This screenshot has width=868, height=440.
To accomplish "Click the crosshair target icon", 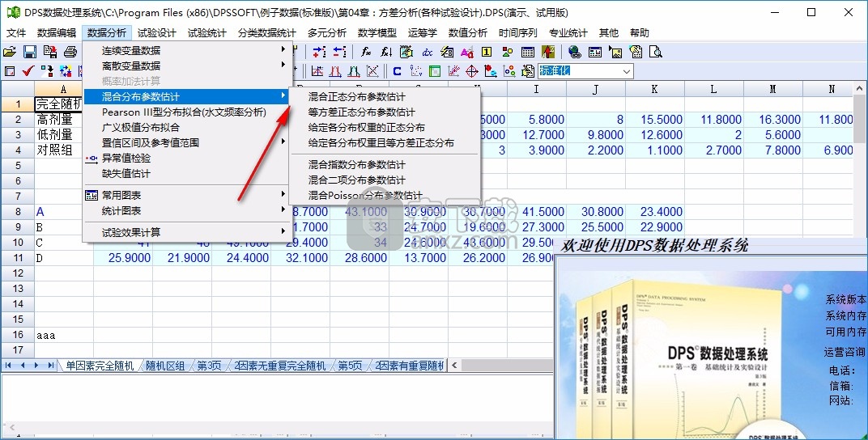I will pyautogui.click(x=471, y=71).
